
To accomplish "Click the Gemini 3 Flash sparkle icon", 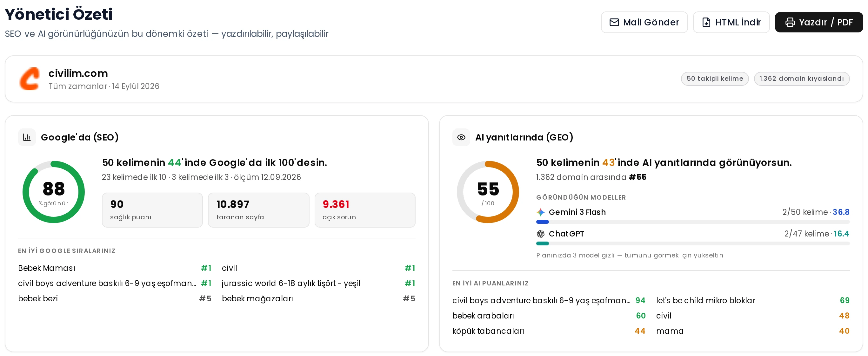I will pos(540,212).
